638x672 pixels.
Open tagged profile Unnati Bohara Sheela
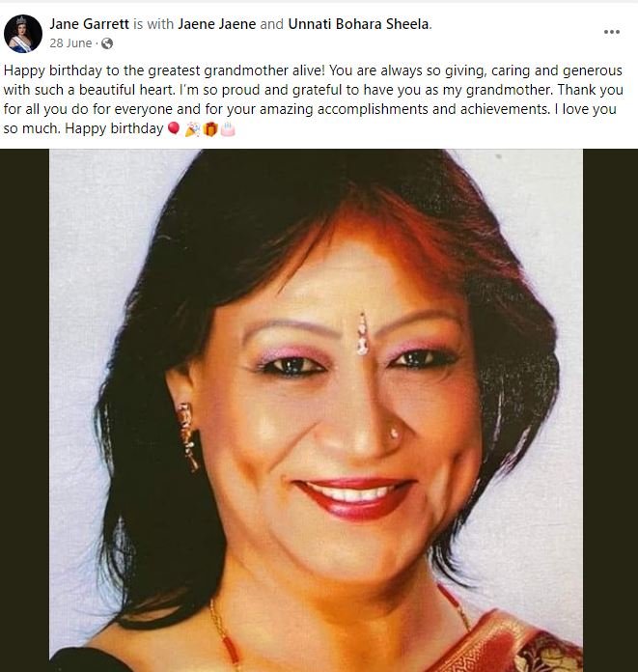[359, 24]
